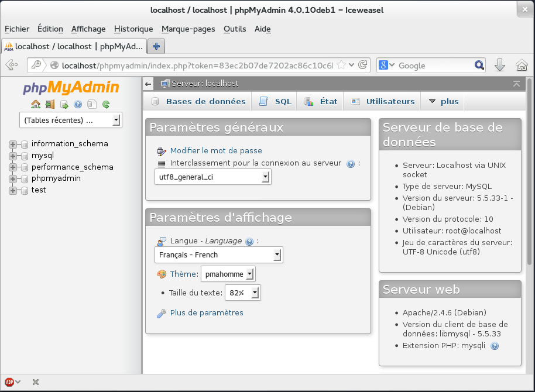Click the collapse top menu icon
The width and height of the screenshot is (535, 392).
[x=516, y=84]
